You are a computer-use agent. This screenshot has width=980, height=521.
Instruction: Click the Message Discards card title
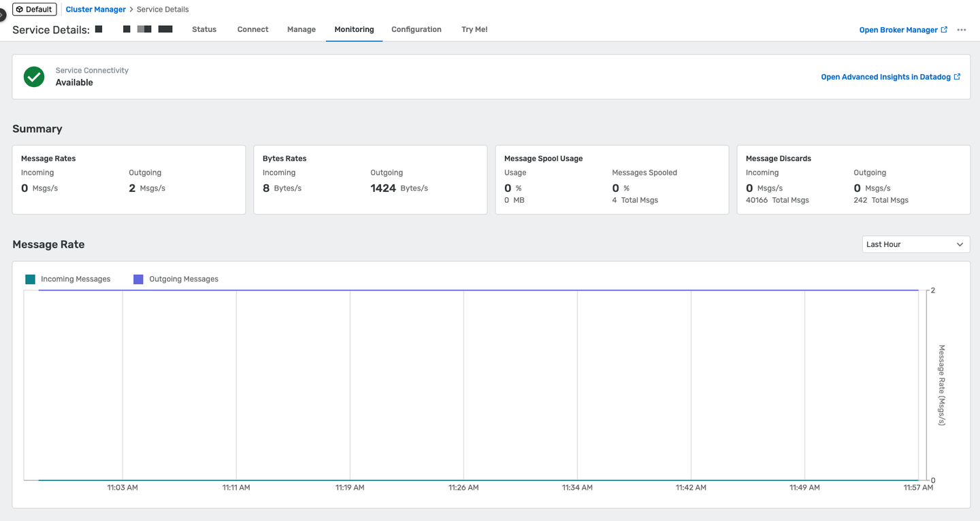click(779, 158)
